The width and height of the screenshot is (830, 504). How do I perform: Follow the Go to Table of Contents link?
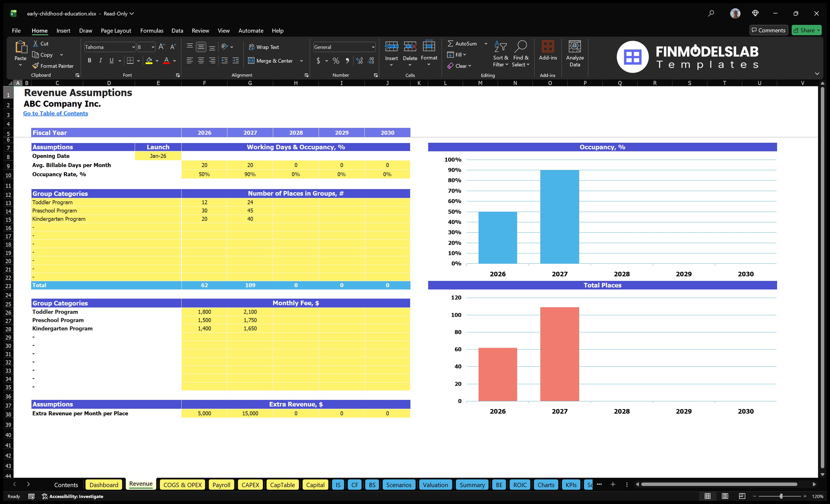55,113
